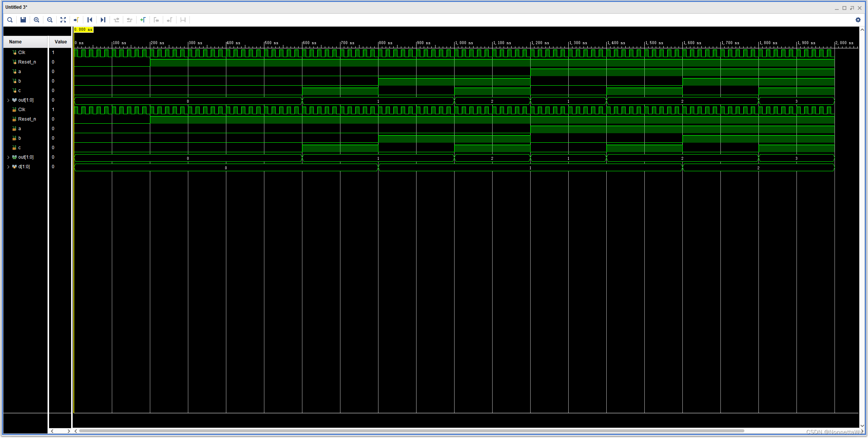868x438 pixels.
Task: Click the yellow 0.000 ns cursor time label
Action: 83,30
